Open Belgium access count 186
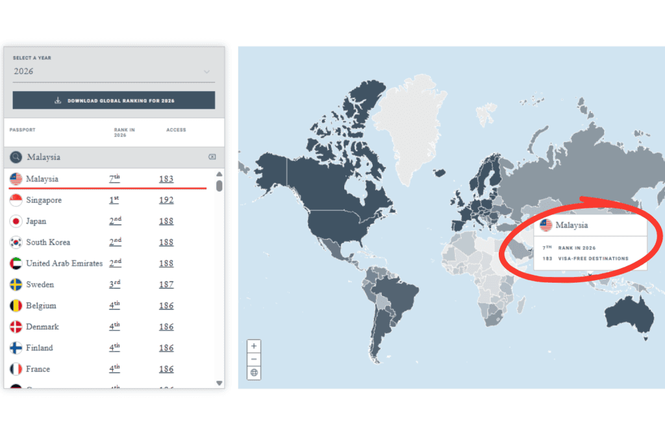This screenshot has width=665, height=444. 166,306
